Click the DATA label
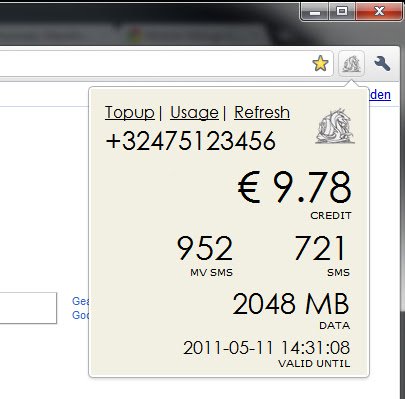Screen dimensions: 405x399 335,325
